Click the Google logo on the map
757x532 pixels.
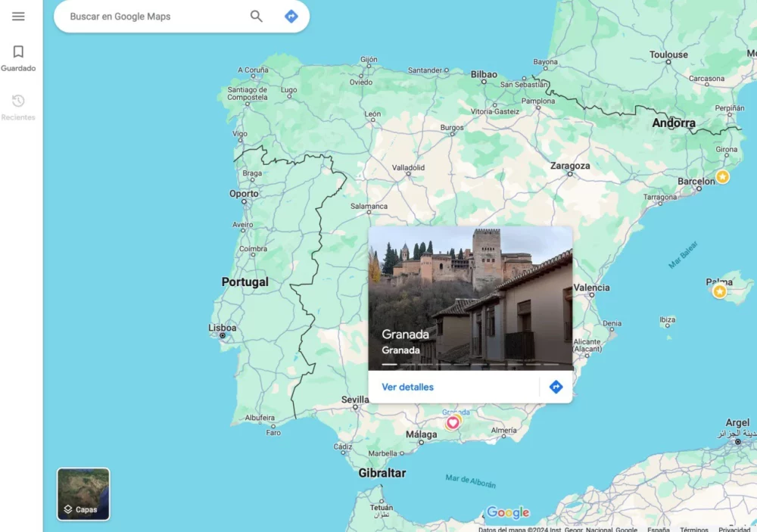tap(508, 512)
